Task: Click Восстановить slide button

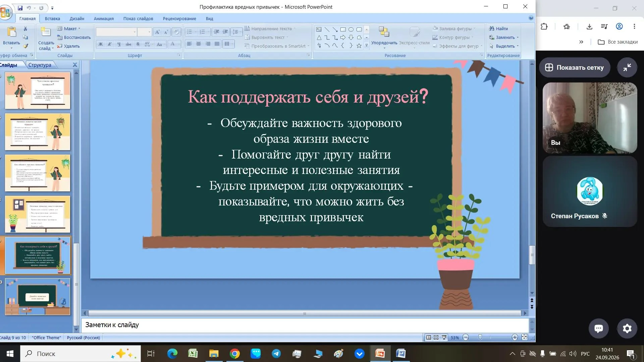Action: [74, 37]
